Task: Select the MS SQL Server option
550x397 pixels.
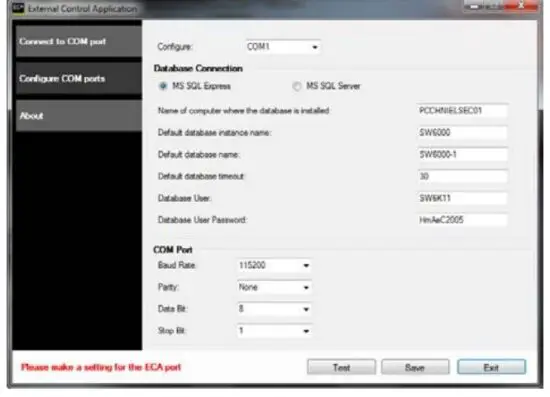Action: pyautogui.click(x=327, y=86)
